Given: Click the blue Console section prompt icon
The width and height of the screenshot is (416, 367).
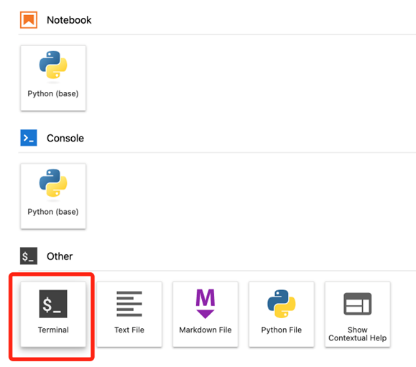Looking at the screenshot, I should click(x=28, y=138).
